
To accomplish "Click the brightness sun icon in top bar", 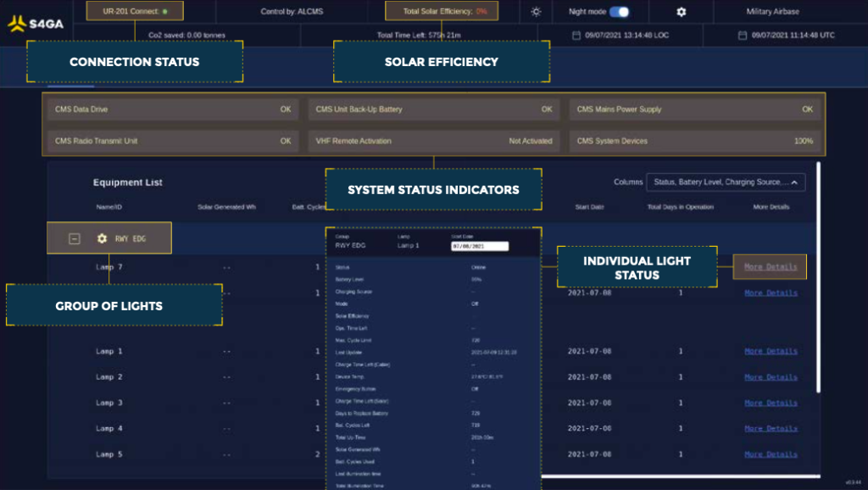I will 534,11.
